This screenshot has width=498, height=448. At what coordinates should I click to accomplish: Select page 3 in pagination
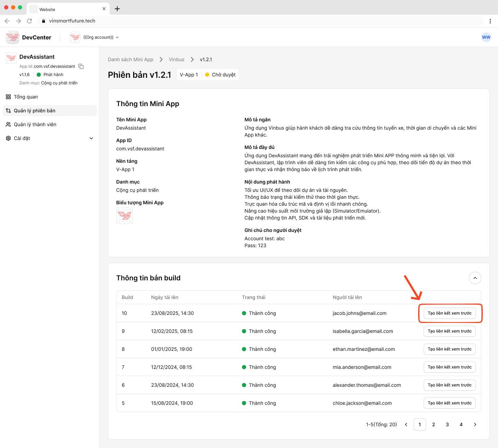[x=448, y=424]
